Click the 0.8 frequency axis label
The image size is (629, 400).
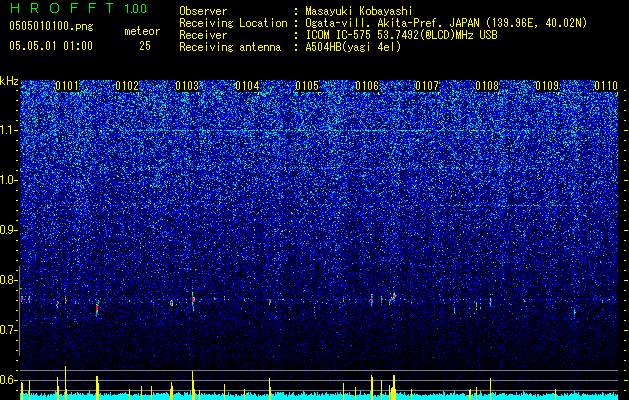[9, 280]
